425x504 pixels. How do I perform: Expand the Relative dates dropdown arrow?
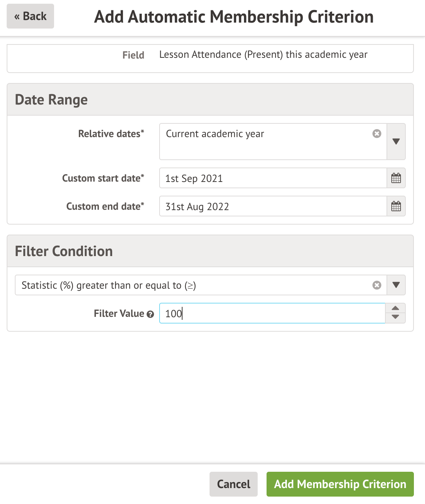396,142
